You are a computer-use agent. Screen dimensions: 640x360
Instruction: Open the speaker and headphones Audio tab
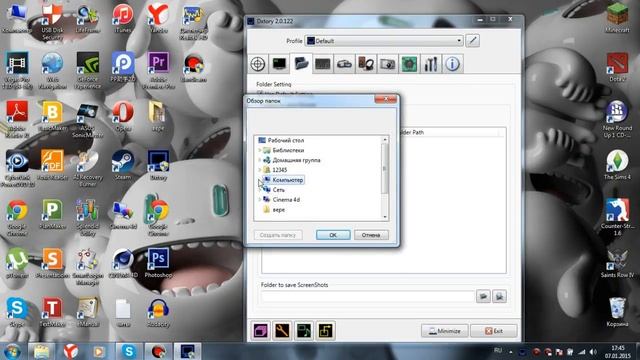[366, 64]
